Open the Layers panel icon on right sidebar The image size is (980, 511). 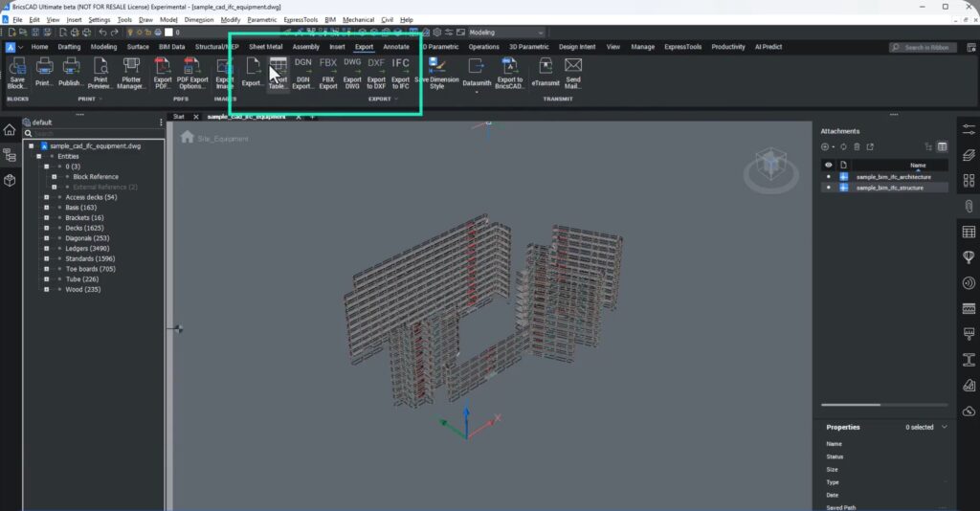(x=969, y=155)
